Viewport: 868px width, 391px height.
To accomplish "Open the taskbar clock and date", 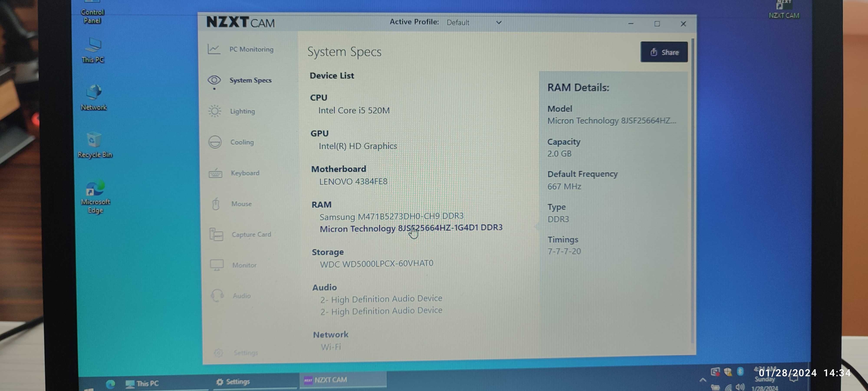I will (765, 379).
